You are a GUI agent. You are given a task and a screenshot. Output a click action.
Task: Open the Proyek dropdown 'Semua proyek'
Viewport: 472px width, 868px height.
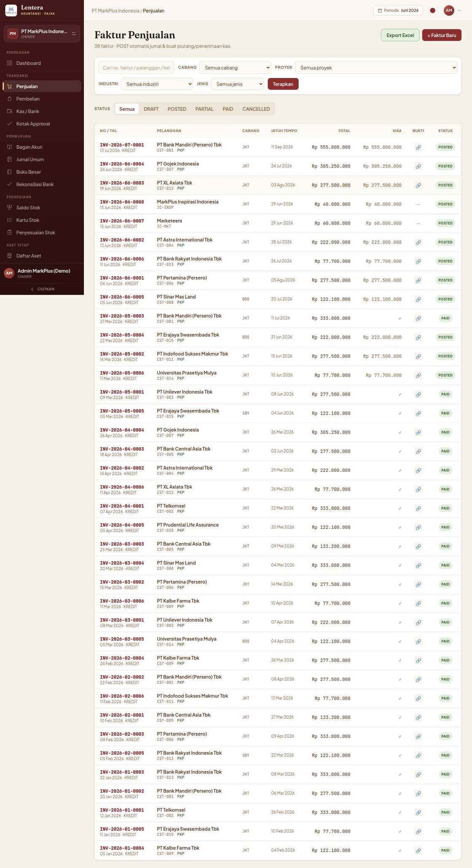tap(376, 67)
